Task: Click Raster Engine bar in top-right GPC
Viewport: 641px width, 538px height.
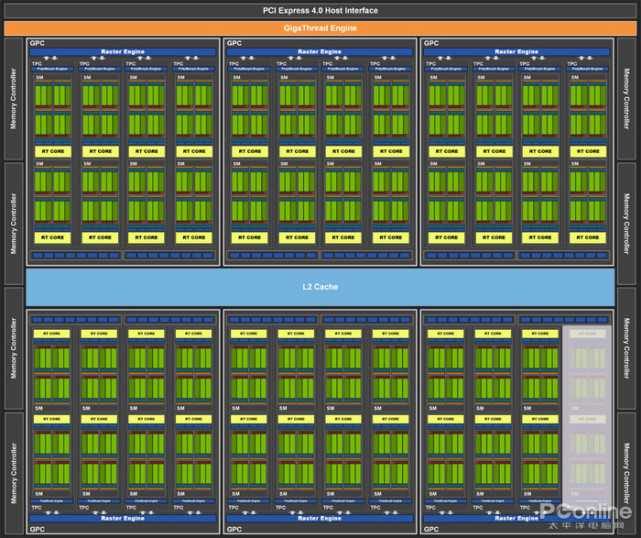Action: pos(516,51)
